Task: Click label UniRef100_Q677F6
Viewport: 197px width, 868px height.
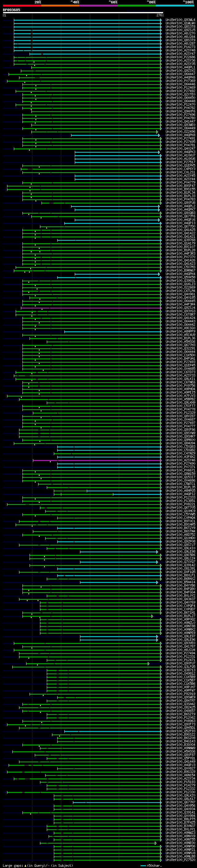Action: click(x=180, y=216)
